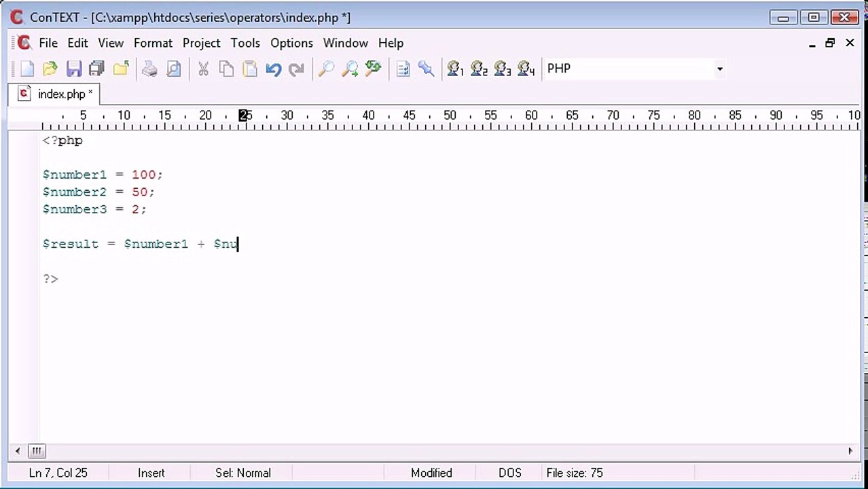The height and width of the screenshot is (489, 868).
Task: Create a new file with the New icon
Action: 27,69
